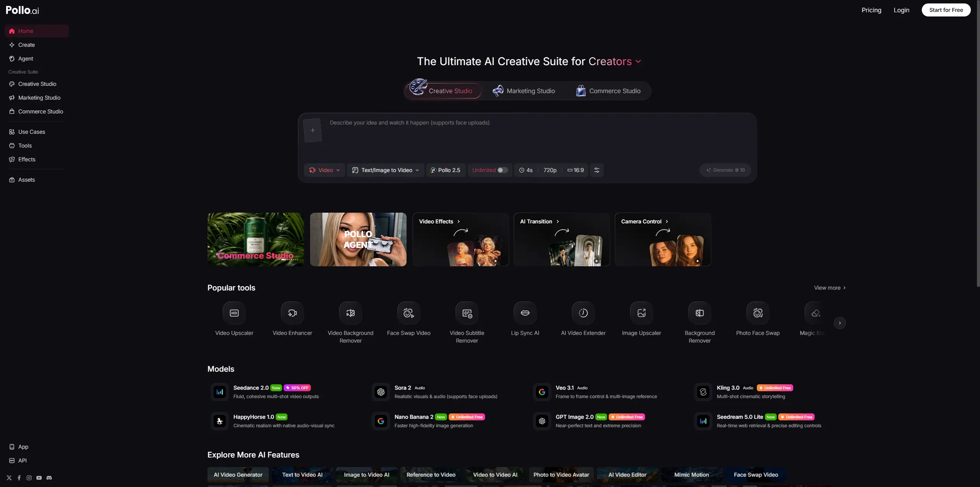Open the Image Upscaler tool icon
The height and width of the screenshot is (487, 980).
click(x=641, y=313)
